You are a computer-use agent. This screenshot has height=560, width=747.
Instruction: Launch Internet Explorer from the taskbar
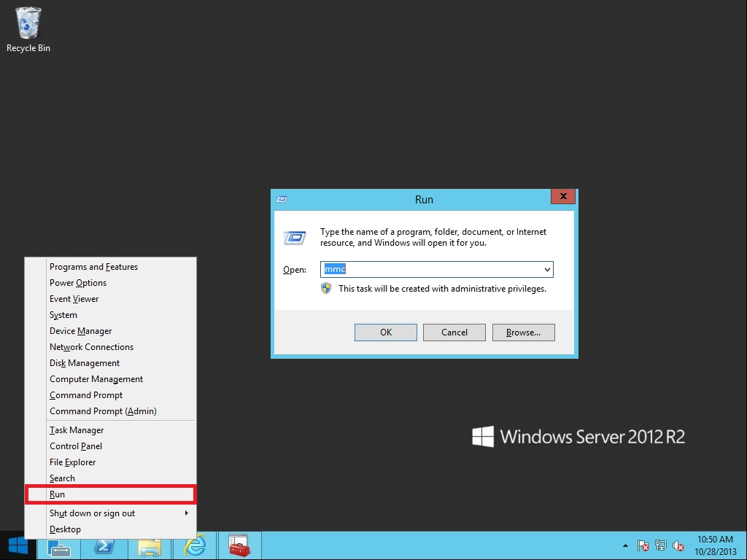point(195,546)
